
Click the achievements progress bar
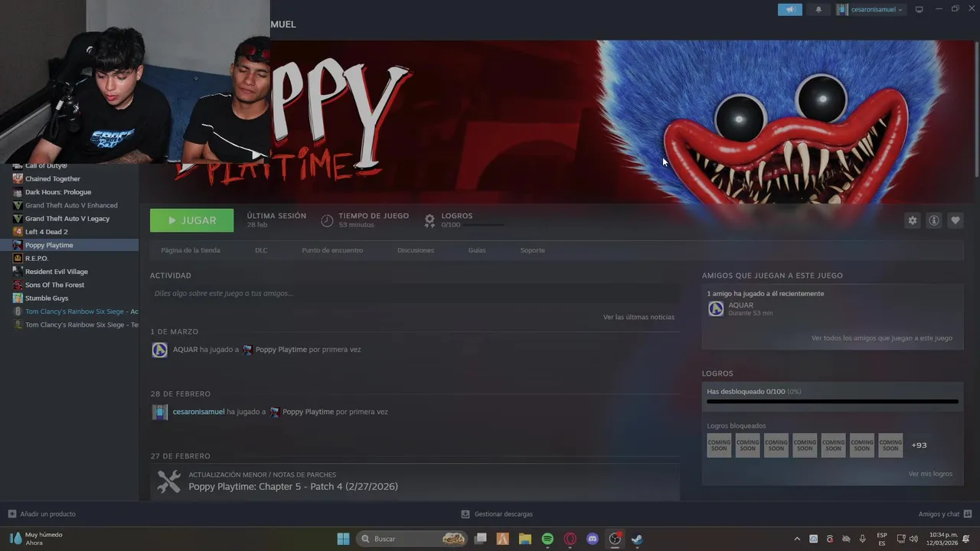832,401
